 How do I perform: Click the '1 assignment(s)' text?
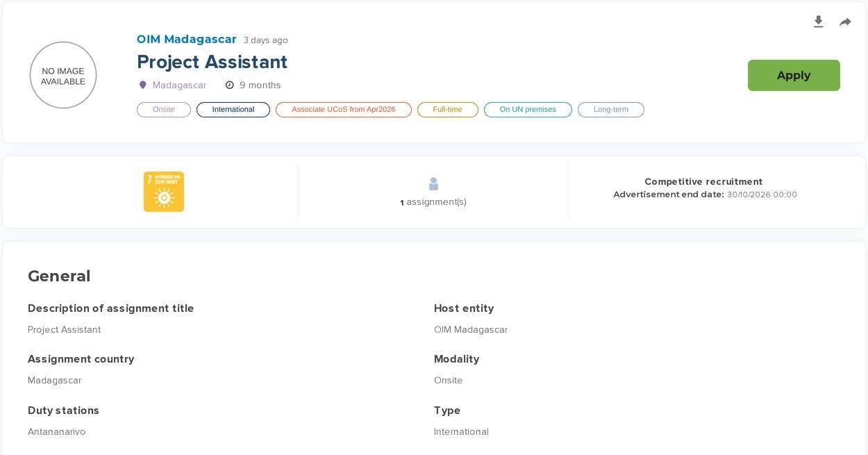pos(433,202)
